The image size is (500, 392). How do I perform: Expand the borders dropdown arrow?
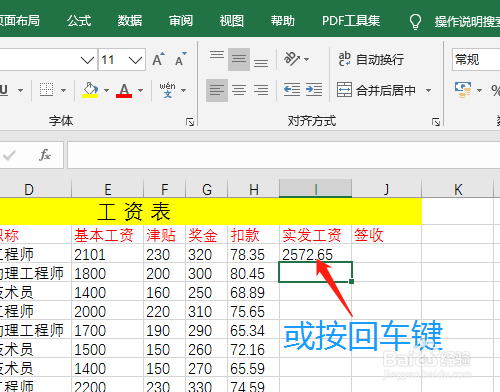pos(63,90)
